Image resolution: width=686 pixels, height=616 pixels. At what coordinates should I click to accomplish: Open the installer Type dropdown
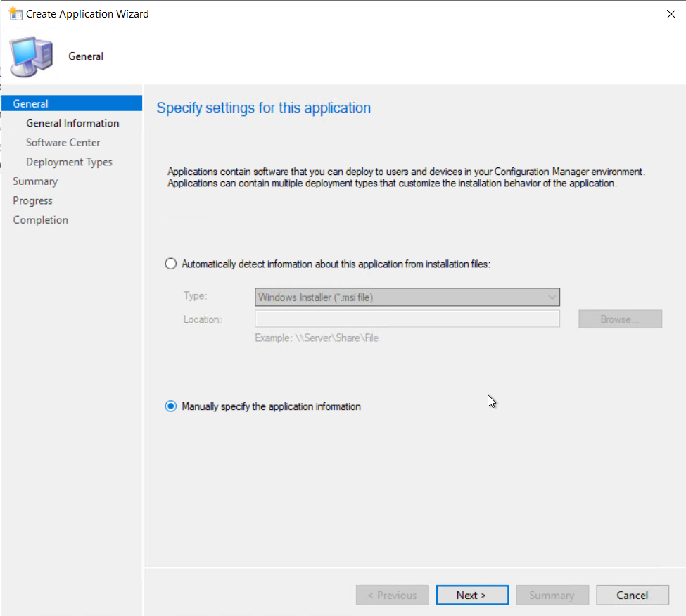[x=552, y=297]
